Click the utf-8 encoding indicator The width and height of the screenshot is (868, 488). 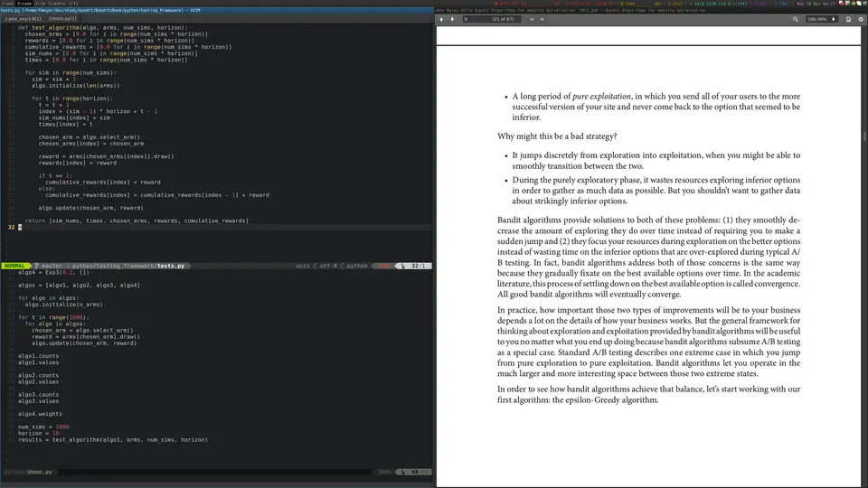pyautogui.click(x=328, y=266)
